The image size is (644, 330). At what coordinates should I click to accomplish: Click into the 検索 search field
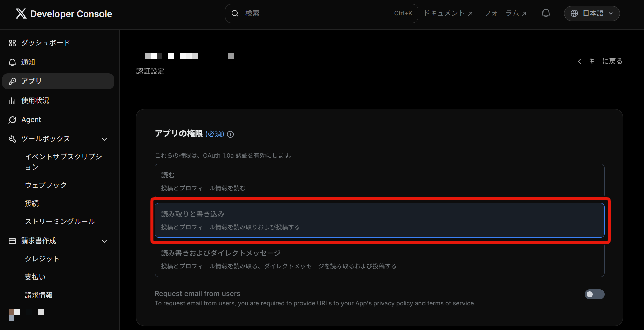click(321, 13)
